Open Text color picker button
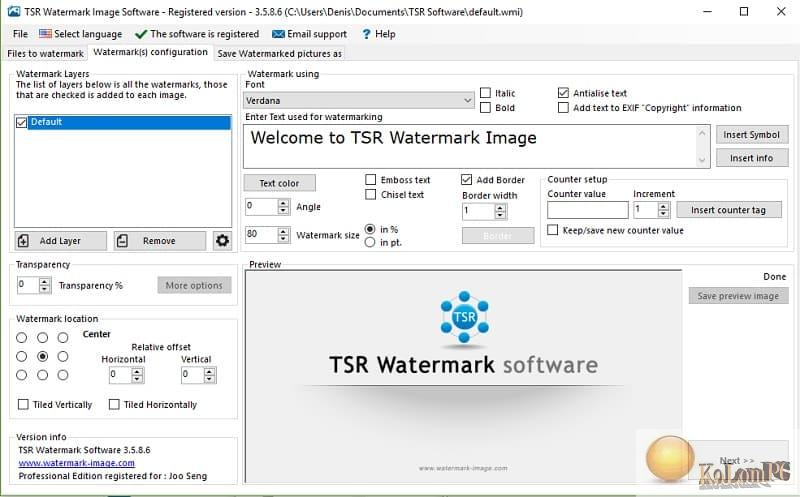Viewport: 800px width, 497px height. [280, 183]
